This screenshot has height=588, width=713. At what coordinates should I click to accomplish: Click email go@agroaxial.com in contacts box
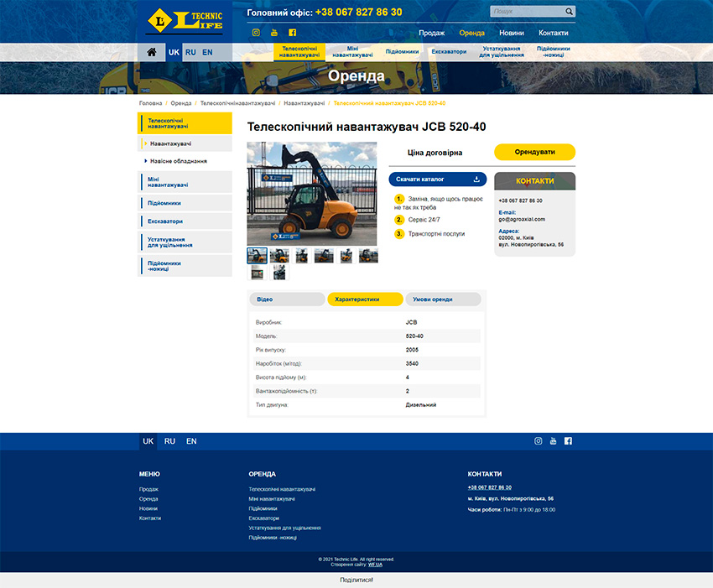point(522,219)
